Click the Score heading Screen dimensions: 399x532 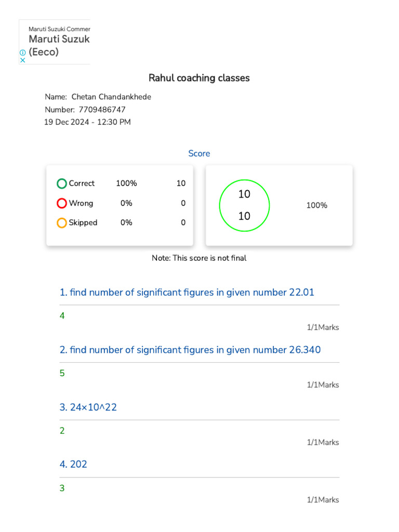[x=199, y=153]
